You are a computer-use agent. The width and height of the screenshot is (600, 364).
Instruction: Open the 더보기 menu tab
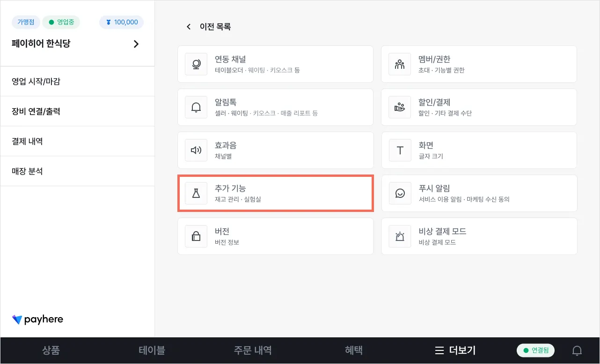click(x=455, y=350)
